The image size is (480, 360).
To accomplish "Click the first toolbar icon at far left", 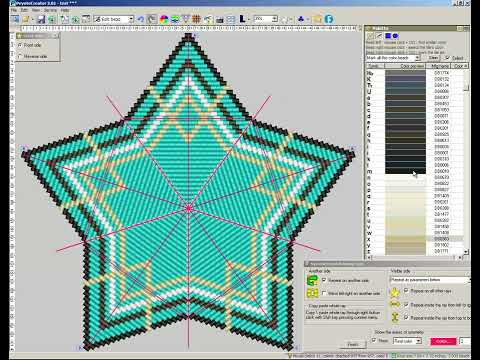I will (15, 19).
